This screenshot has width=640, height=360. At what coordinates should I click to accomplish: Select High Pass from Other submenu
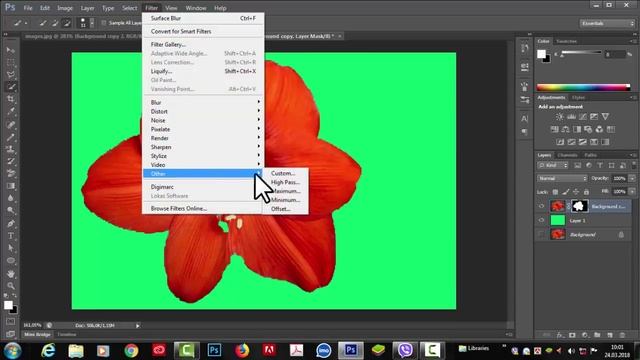[285, 182]
